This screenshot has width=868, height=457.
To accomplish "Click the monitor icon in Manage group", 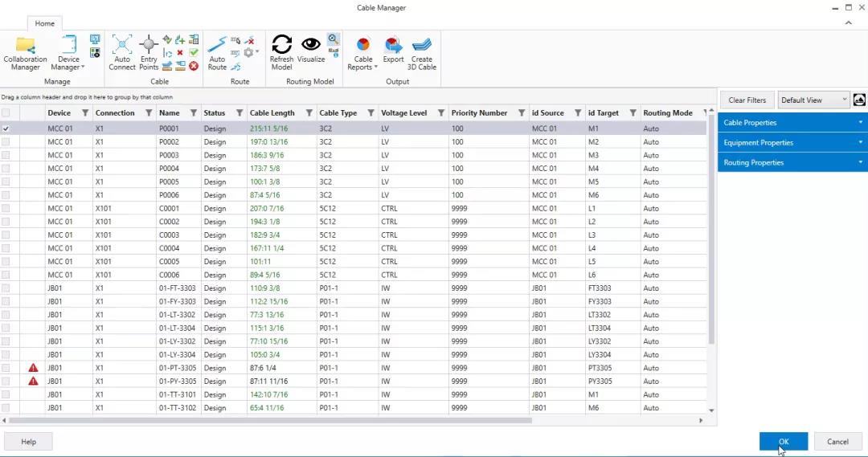I will (x=95, y=39).
